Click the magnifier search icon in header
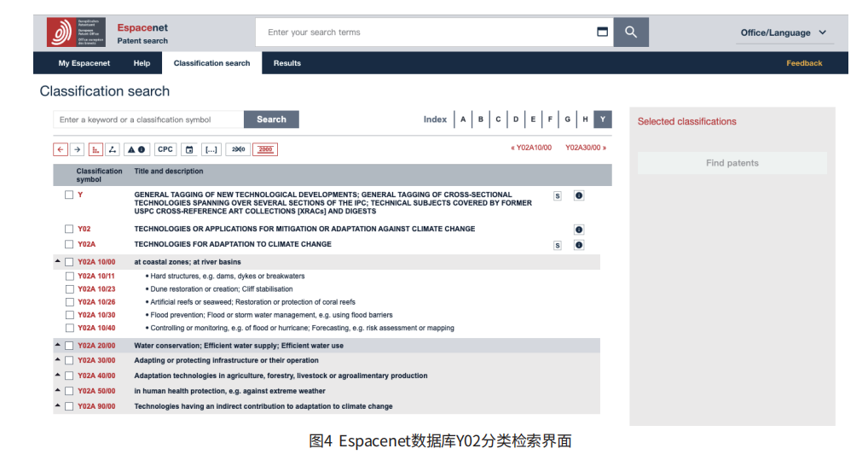This screenshot has height=466, width=868. tap(631, 32)
